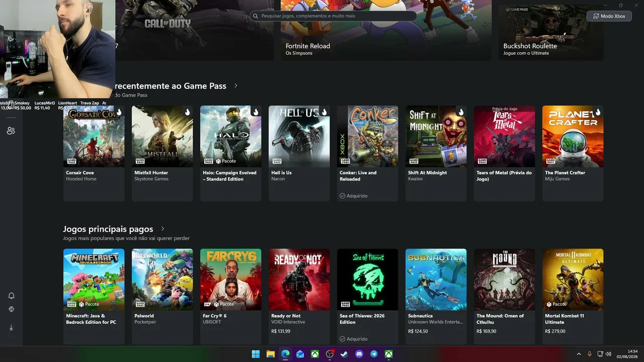Focus the Pesquisar jogos search field
The height and width of the screenshot is (362, 644).
click(333, 16)
